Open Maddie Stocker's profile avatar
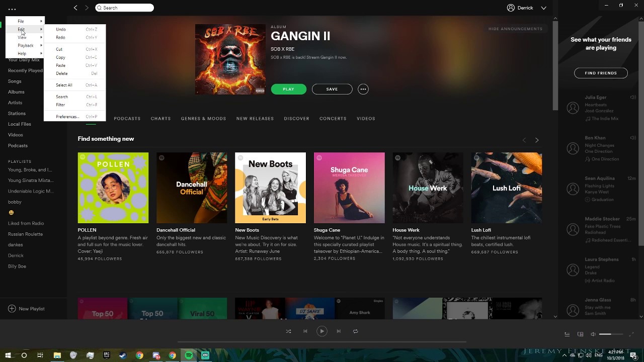Screen dimensions: 644x362 [x=573, y=229]
